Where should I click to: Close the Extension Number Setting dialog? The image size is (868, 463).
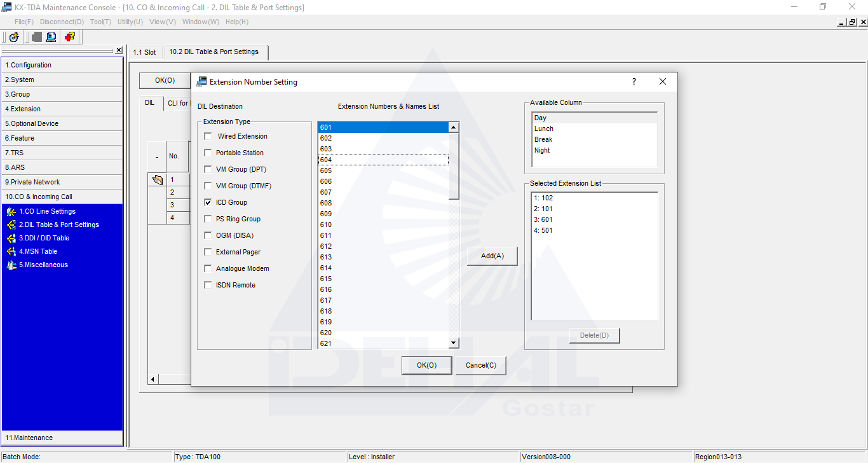663,81
